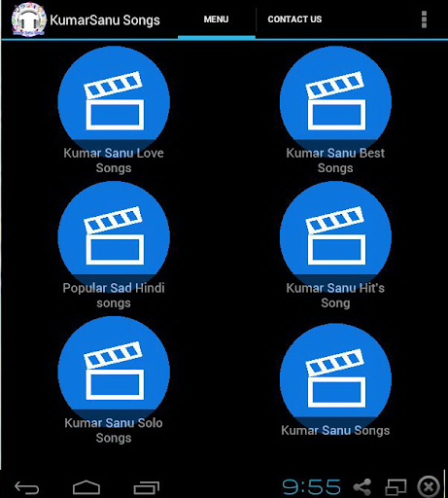Open the three-dot overflow menu
The image size is (448, 498).
424,19
